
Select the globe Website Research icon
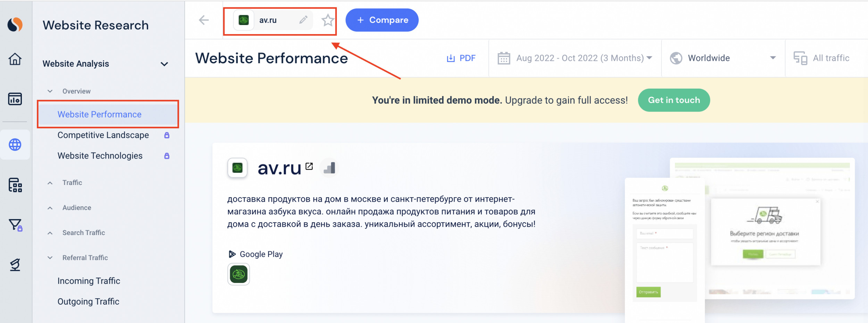pos(15,145)
